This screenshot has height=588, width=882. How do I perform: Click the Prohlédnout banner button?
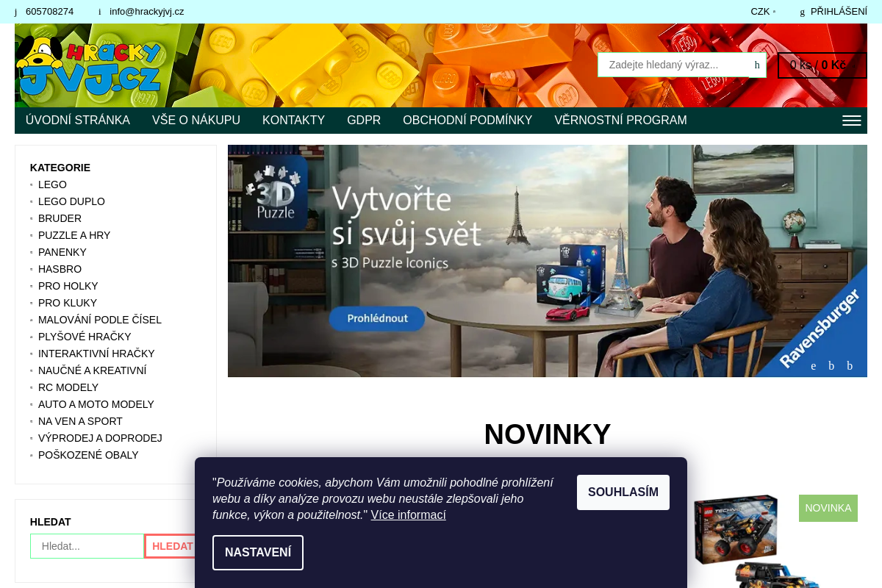point(377,319)
